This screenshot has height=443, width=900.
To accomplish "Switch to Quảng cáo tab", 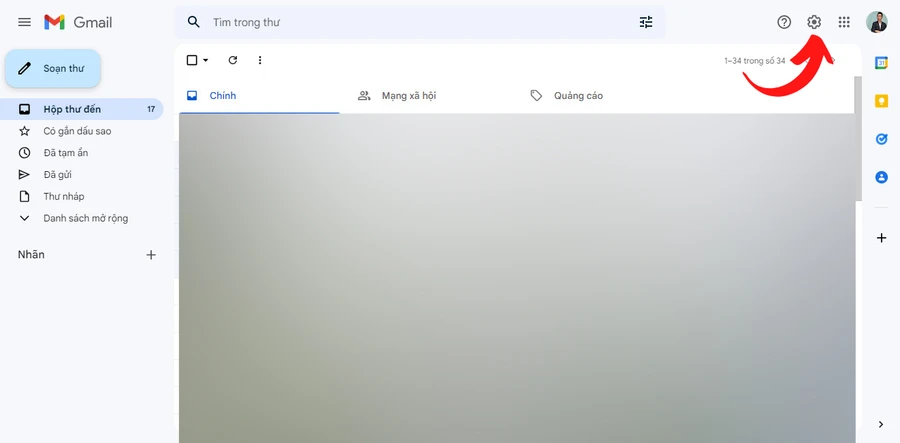I will point(604,96).
